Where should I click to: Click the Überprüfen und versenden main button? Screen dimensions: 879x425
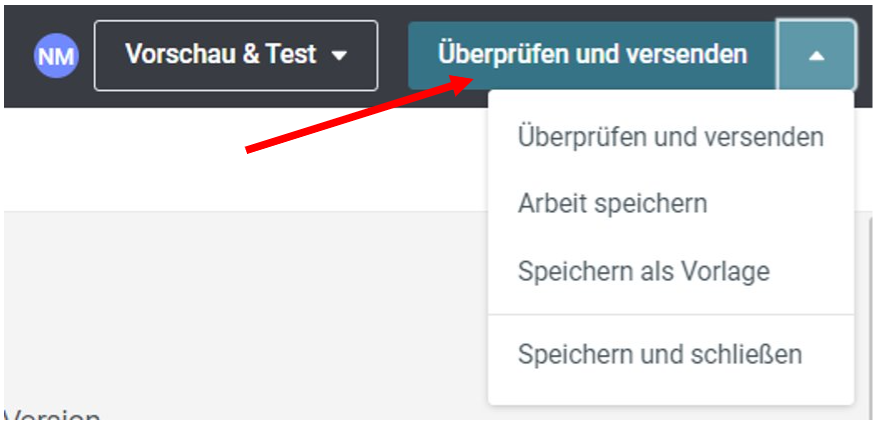tap(593, 55)
